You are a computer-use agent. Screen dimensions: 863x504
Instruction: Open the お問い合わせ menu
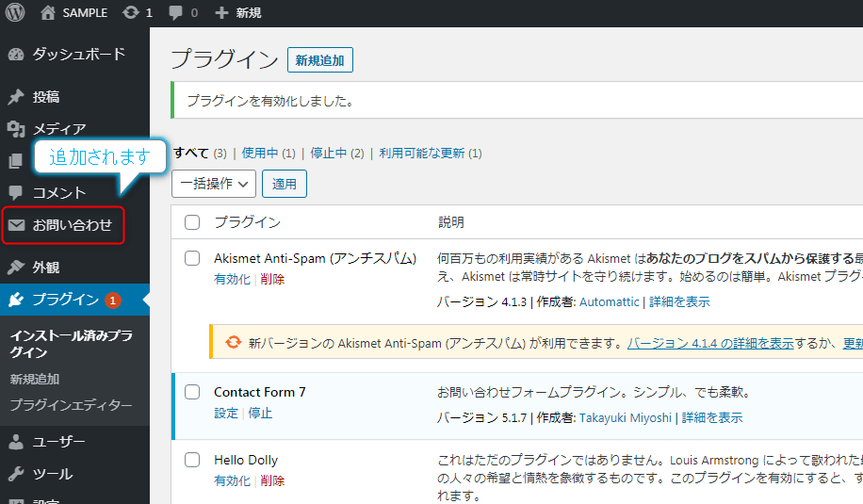pyautogui.click(x=73, y=224)
